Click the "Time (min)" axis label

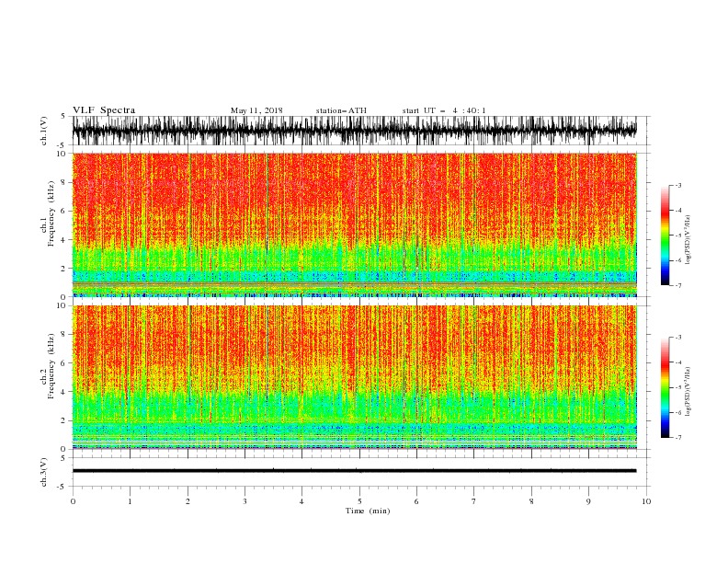tap(368, 511)
